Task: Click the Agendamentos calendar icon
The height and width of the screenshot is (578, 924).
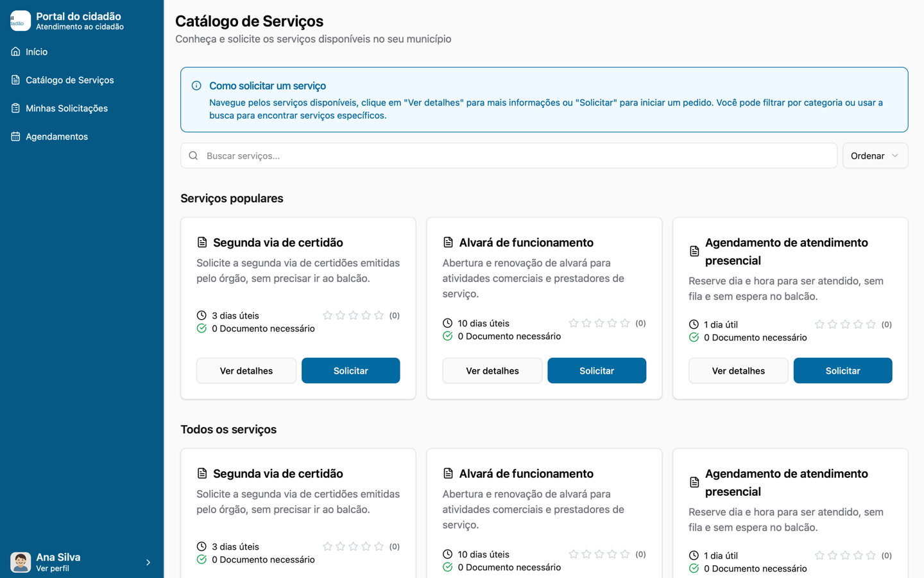Action: pos(15,136)
